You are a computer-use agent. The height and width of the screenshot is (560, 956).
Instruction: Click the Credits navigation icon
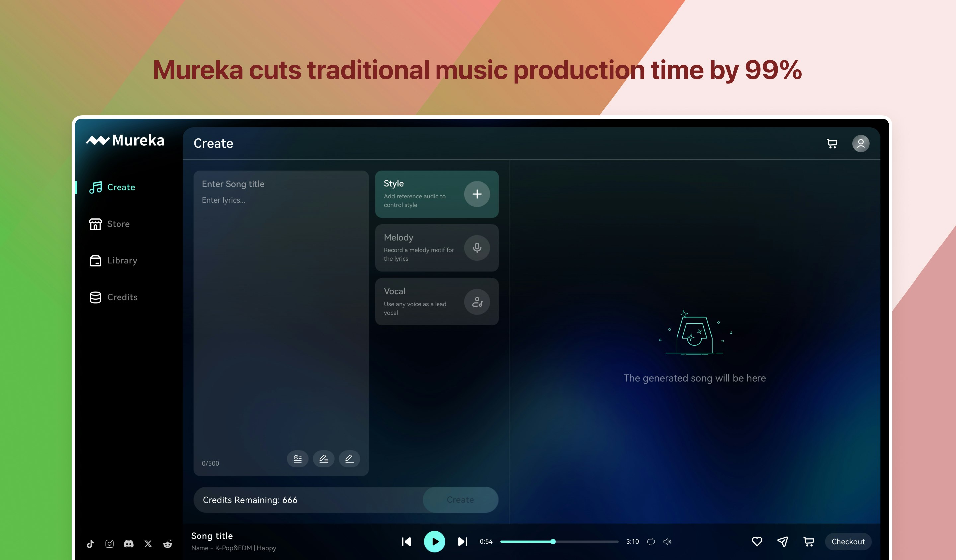[x=96, y=297]
